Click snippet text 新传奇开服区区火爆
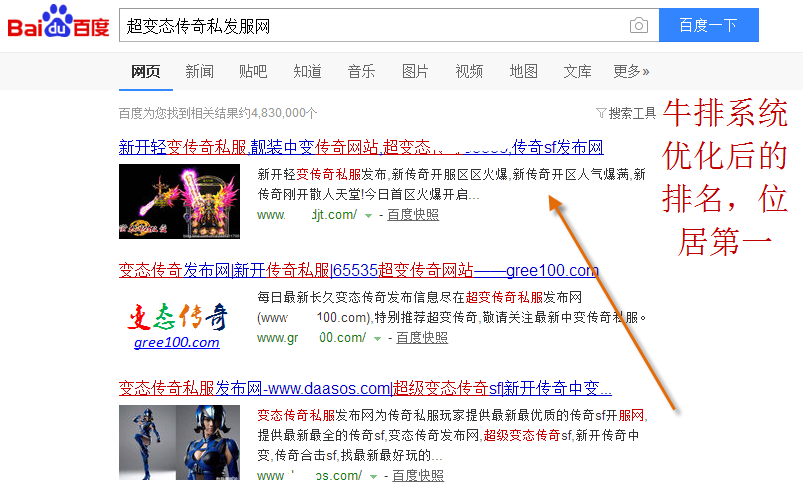The image size is (803, 487). (450, 175)
